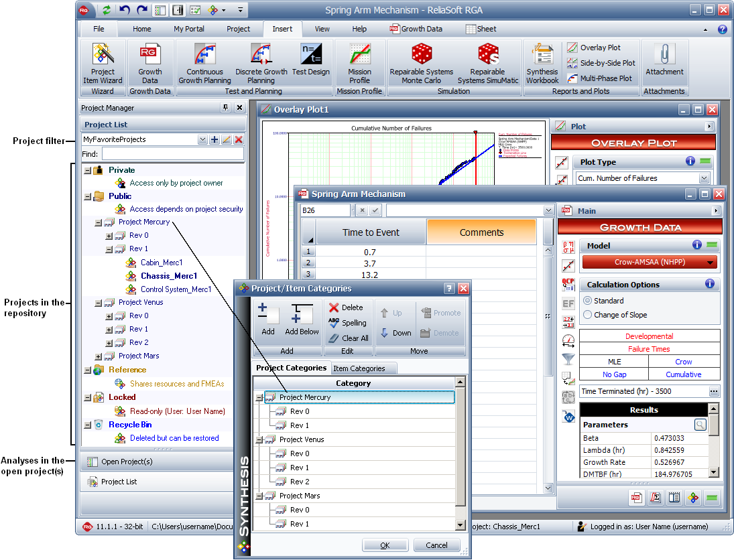Open Discrete Growth Planning tool

pyautogui.click(x=261, y=64)
